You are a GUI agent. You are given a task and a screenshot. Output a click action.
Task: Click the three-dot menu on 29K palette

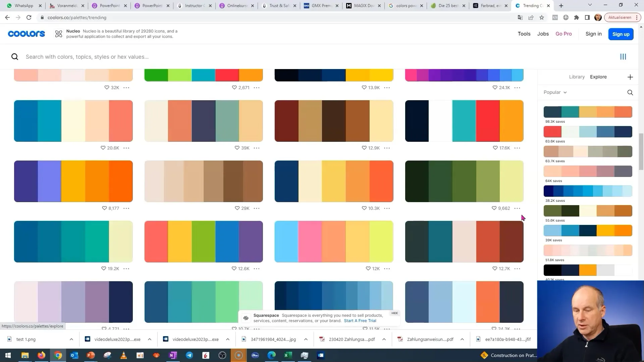257,208
